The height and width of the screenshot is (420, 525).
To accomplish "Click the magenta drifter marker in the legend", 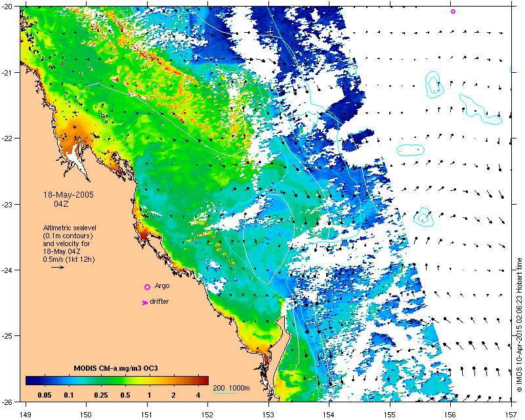I will [x=145, y=303].
